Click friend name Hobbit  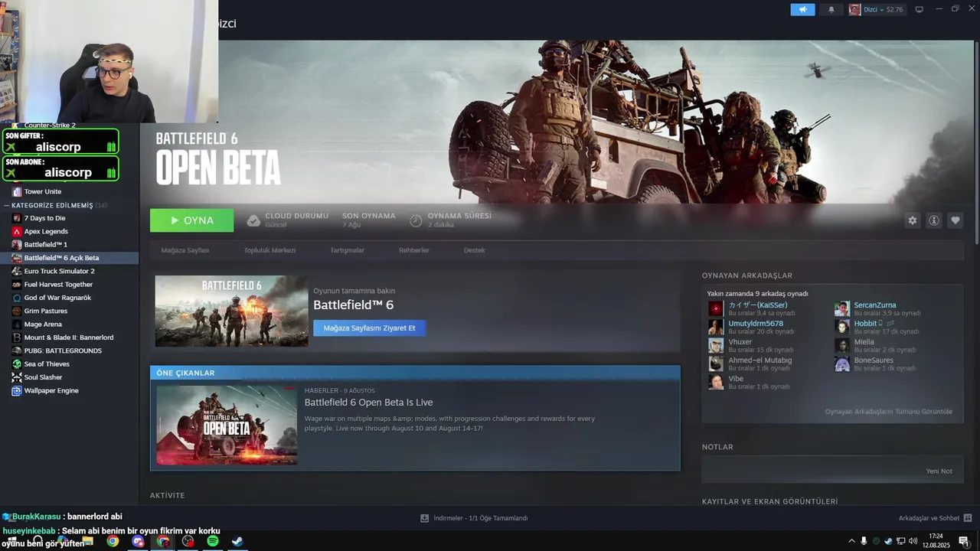[865, 324]
